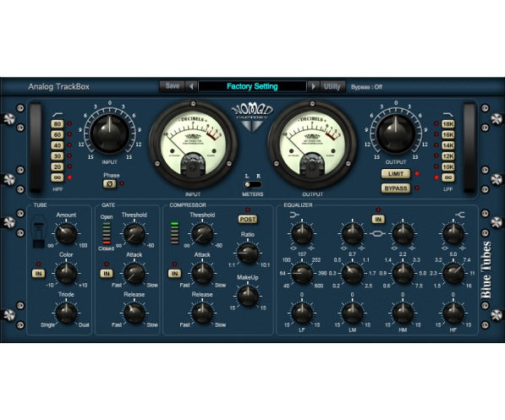Enable the Tube section IN button

click(x=38, y=274)
